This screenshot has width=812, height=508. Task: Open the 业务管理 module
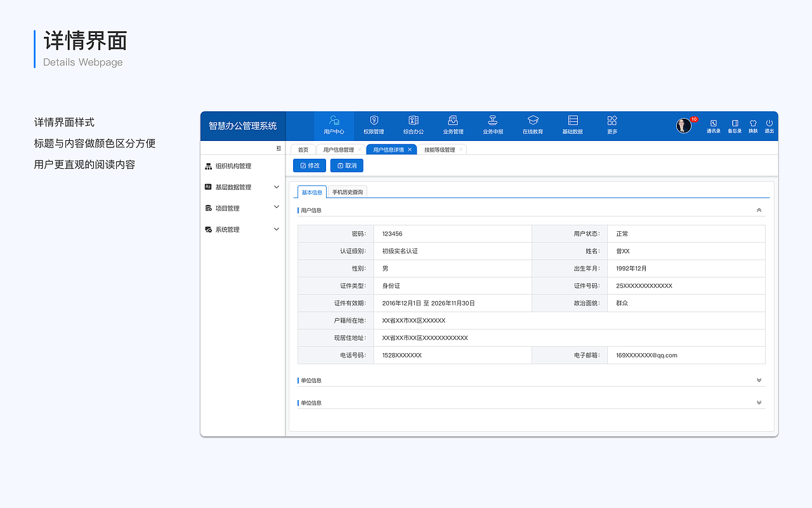click(x=453, y=126)
